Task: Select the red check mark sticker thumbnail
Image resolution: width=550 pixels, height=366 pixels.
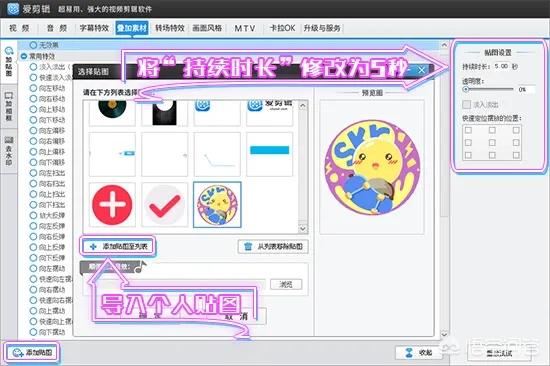Action: pos(165,205)
